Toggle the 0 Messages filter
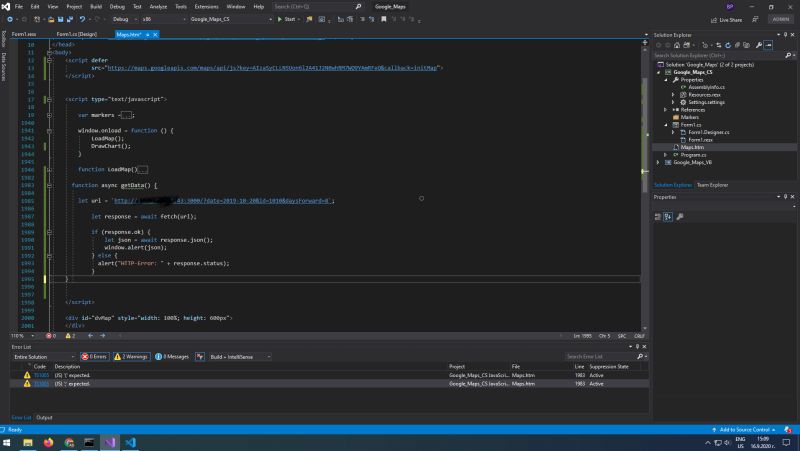The height and width of the screenshot is (451, 800). 172,357
